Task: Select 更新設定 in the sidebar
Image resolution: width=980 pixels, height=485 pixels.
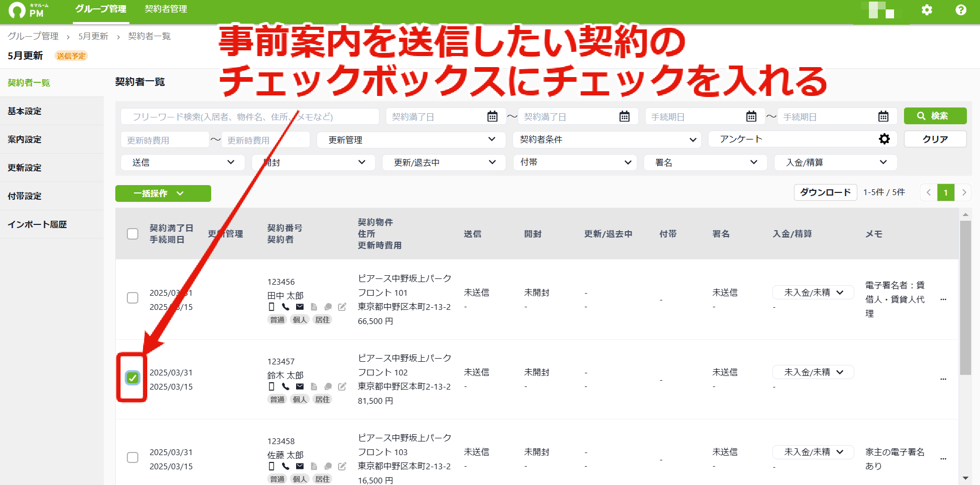Action: pyautogui.click(x=52, y=168)
